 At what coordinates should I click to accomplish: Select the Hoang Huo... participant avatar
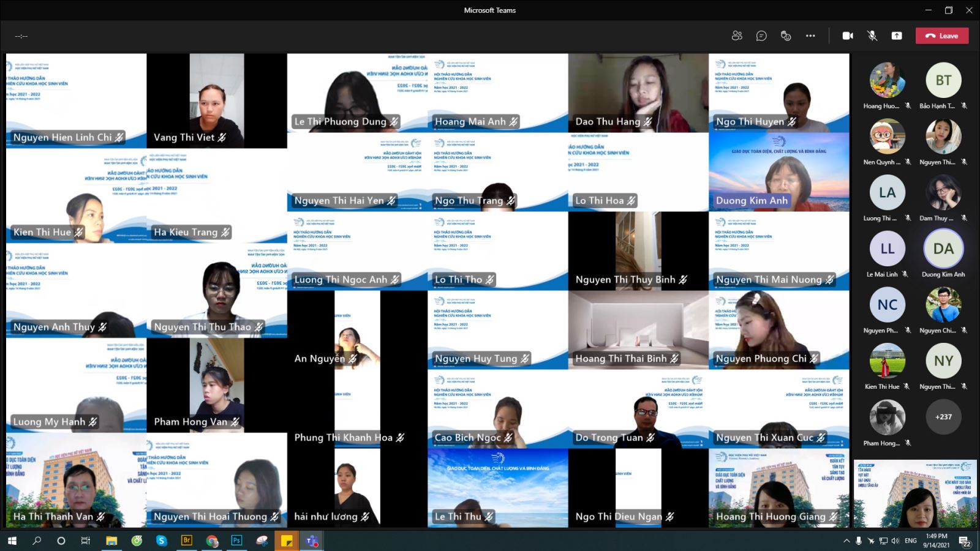coord(888,80)
